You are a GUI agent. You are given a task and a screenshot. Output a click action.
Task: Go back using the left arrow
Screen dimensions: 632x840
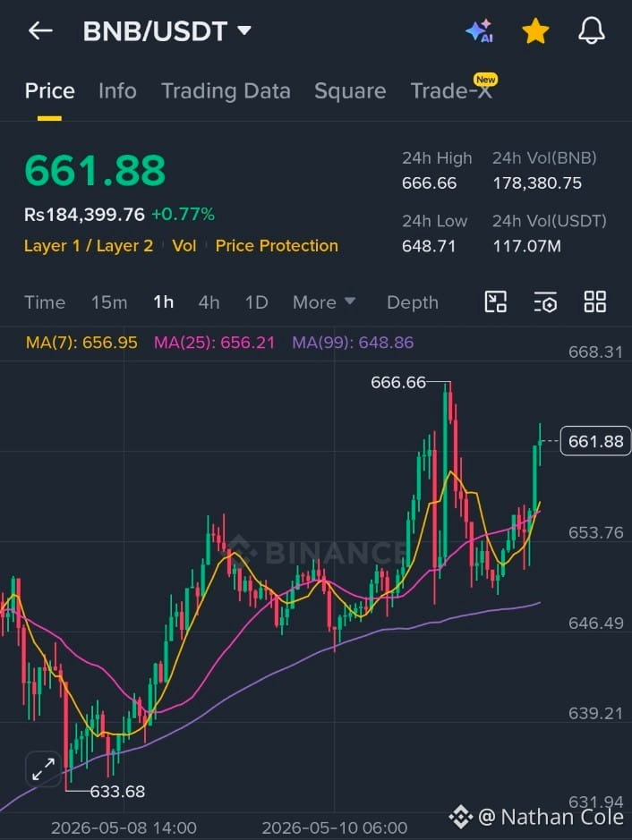(x=40, y=31)
